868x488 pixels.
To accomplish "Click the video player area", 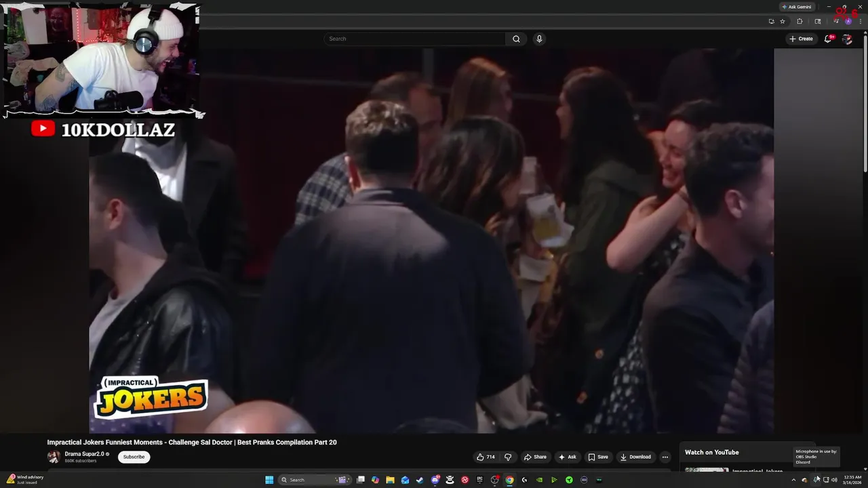I will point(431,241).
